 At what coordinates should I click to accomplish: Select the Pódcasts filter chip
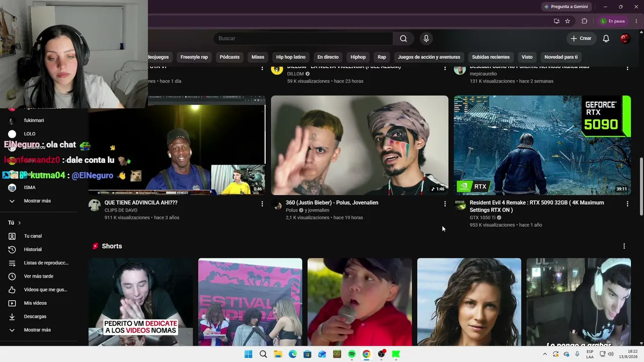pyautogui.click(x=229, y=57)
